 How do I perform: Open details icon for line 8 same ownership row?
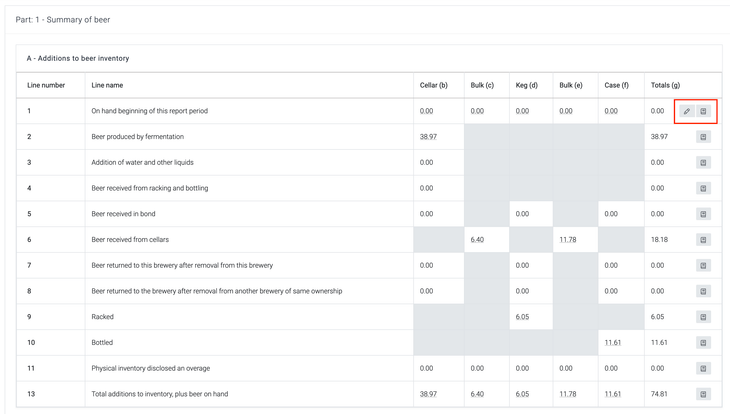703,291
